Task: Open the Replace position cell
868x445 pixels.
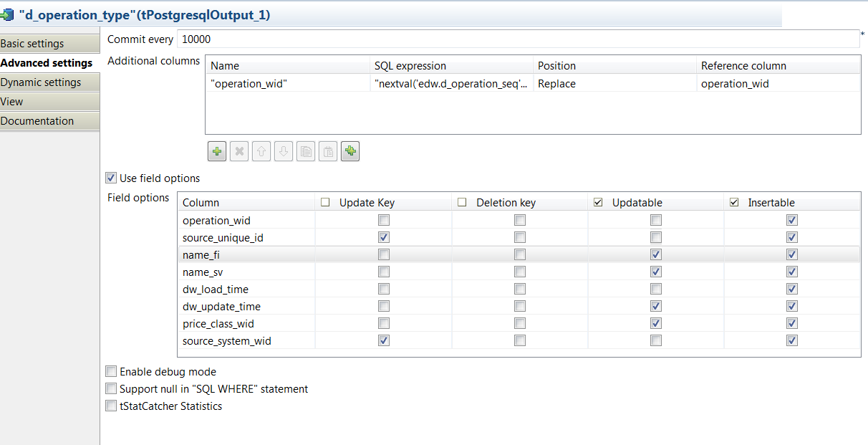Action: point(614,83)
